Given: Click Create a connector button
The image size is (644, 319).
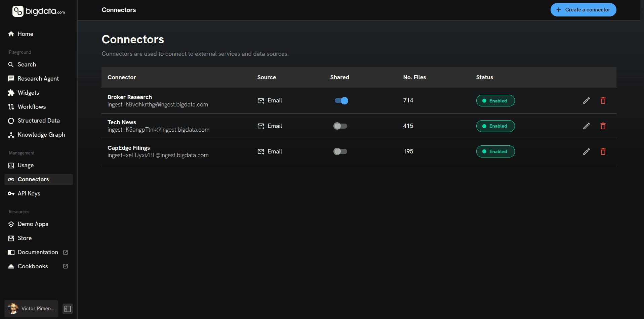Looking at the screenshot, I should (x=583, y=10).
